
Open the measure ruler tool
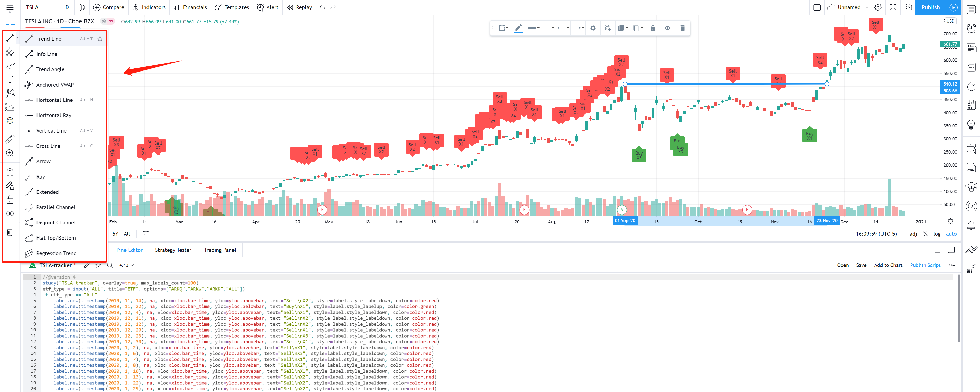tap(10, 139)
